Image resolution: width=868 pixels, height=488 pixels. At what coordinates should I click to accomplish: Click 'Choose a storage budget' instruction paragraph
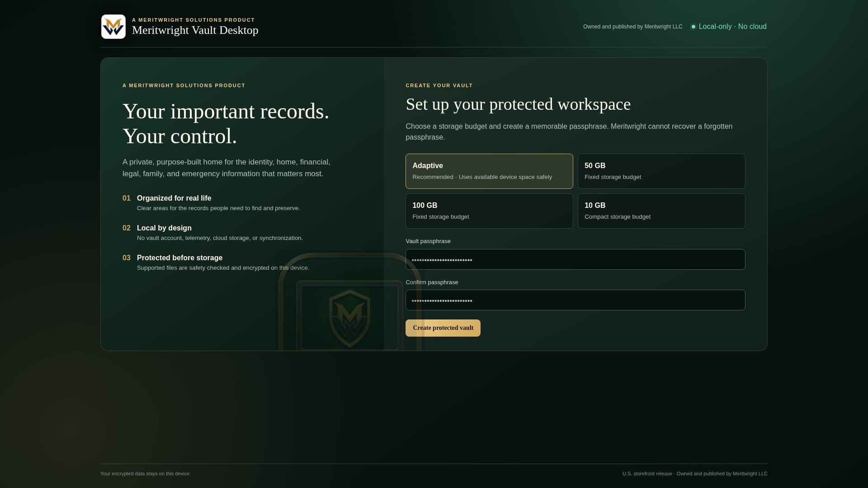coord(569,132)
